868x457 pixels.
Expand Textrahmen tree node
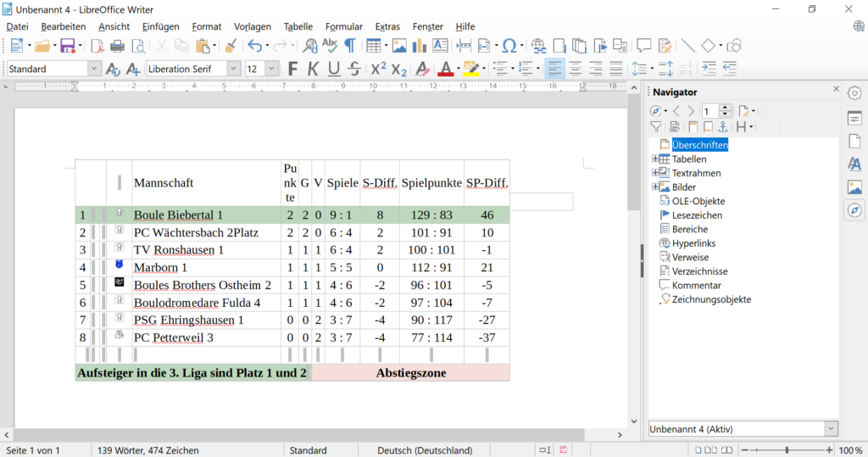655,173
